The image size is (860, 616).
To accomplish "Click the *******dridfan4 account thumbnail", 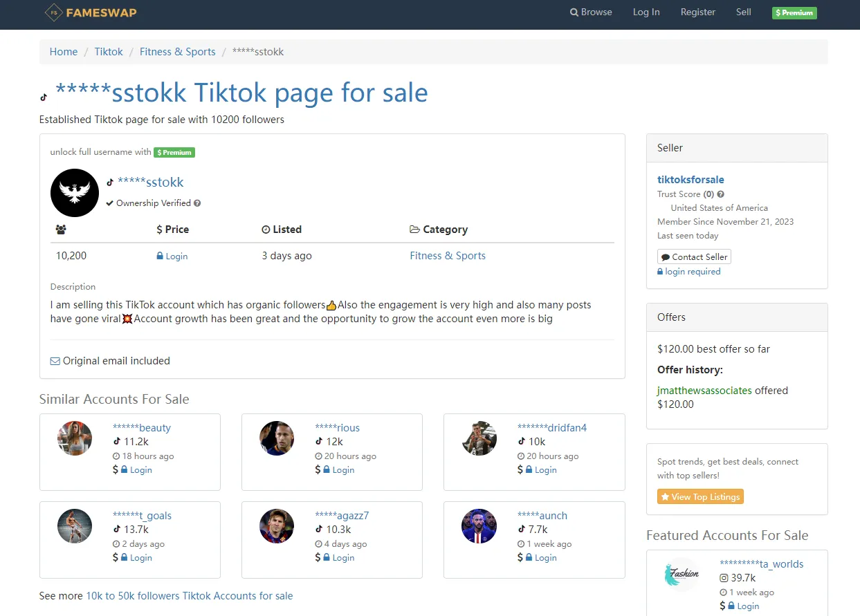I will pos(479,438).
